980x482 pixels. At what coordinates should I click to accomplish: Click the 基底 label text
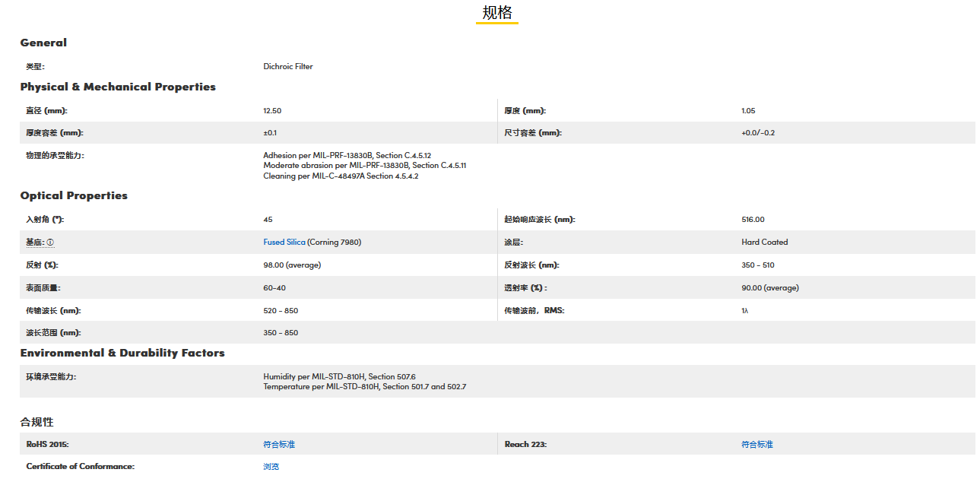35,243
